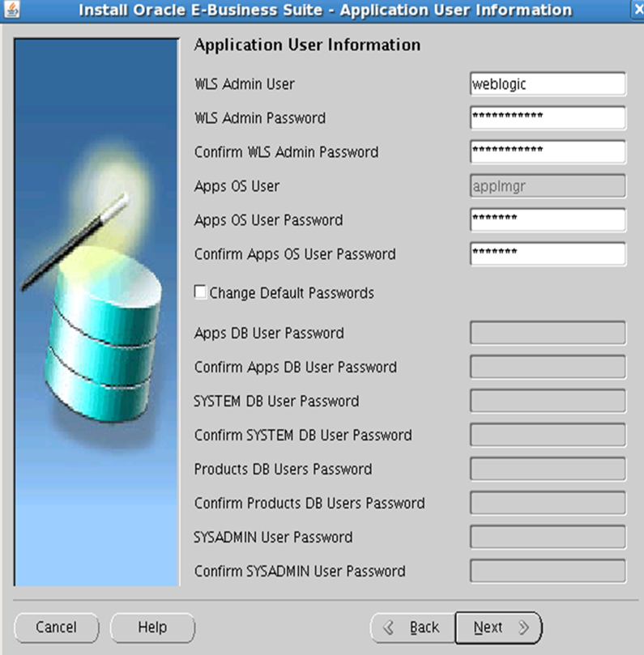Image resolution: width=644 pixels, height=655 pixels.
Task: Focus Confirm Apps OS User Password field
Action: pos(548,253)
